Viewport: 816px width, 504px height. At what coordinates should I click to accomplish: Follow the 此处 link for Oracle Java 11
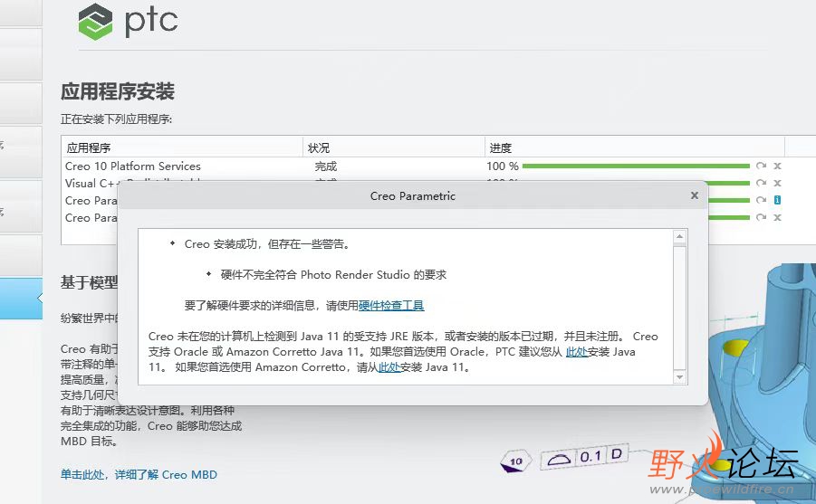[577, 352]
